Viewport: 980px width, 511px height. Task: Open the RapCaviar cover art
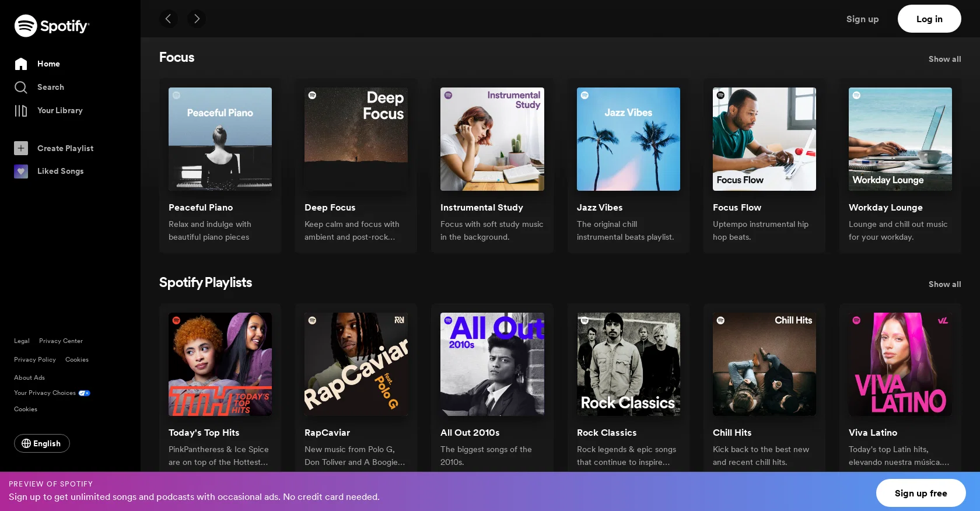[x=356, y=364]
